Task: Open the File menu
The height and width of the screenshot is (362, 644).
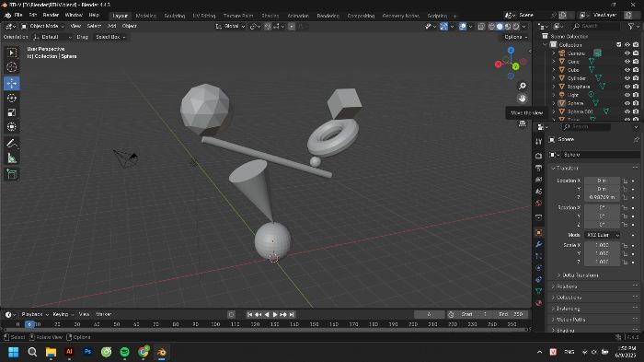Action: (18, 16)
